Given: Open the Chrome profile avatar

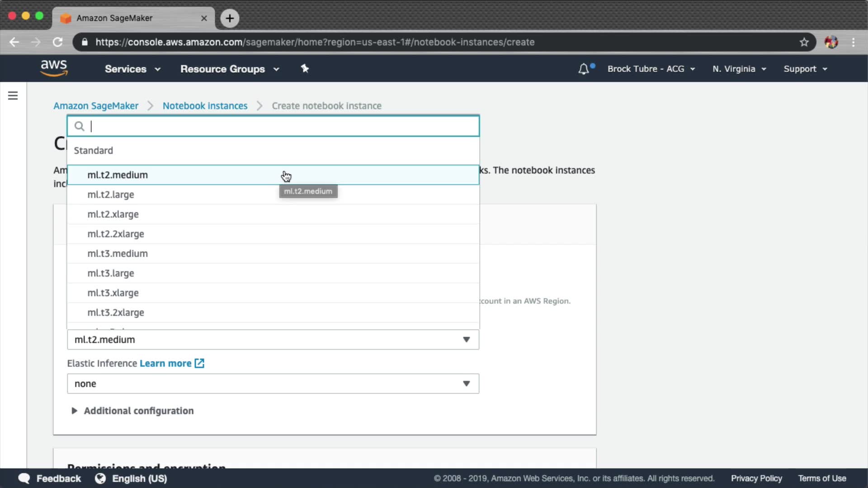Looking at the screenshot, I should point(831,42).
